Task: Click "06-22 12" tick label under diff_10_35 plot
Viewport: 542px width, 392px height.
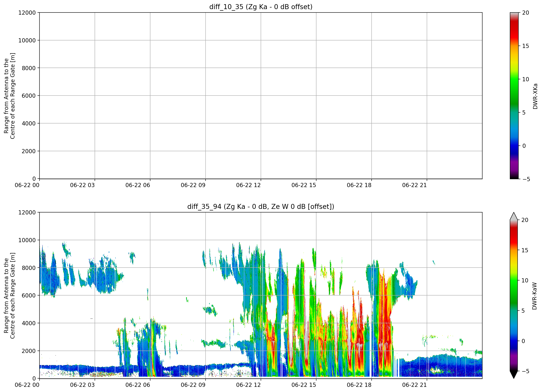Action: point(248,185)
